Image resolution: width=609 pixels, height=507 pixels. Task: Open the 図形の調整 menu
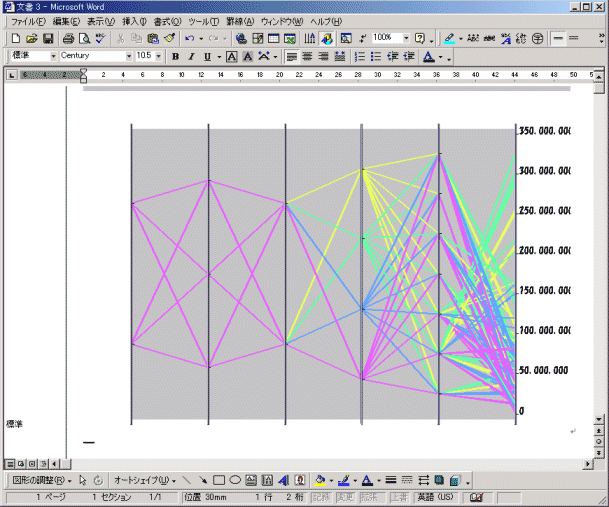42,480
